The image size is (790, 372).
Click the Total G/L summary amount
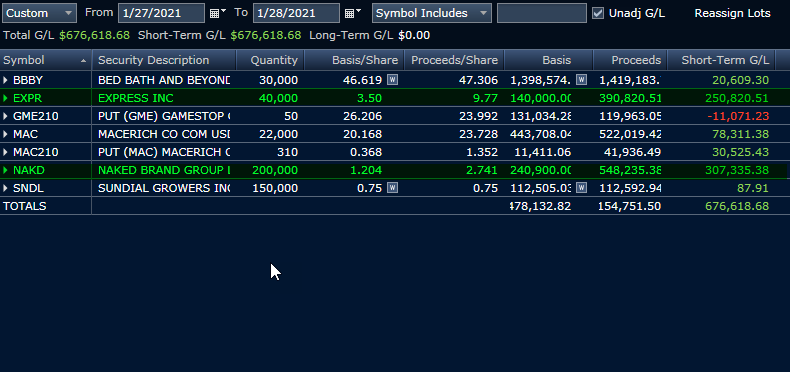coord(94,35)
